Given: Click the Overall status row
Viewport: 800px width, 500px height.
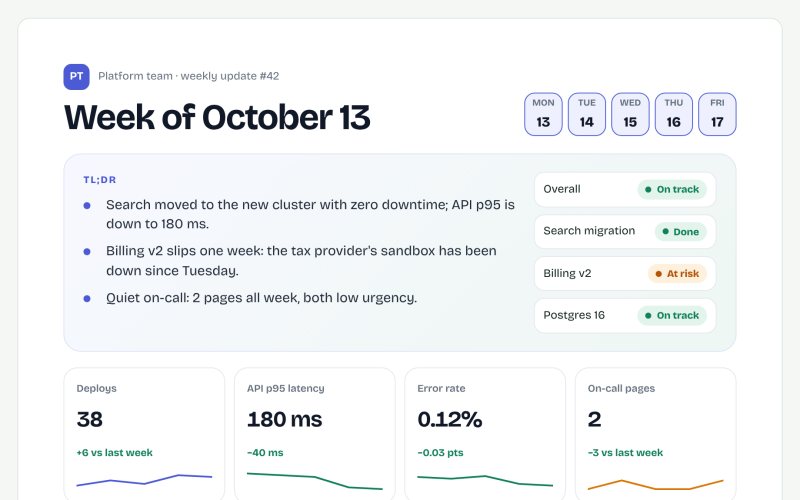Looking at the screenshot, I should [625, 189].
